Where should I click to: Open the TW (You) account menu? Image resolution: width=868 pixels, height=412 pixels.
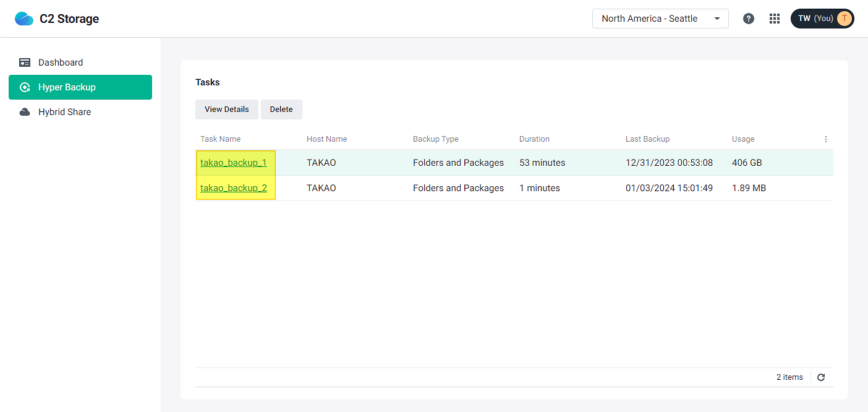click(822, 18)
